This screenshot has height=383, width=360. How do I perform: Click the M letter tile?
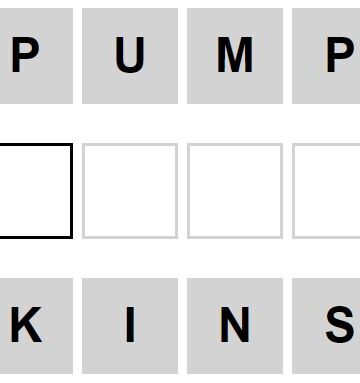[235, 56]
